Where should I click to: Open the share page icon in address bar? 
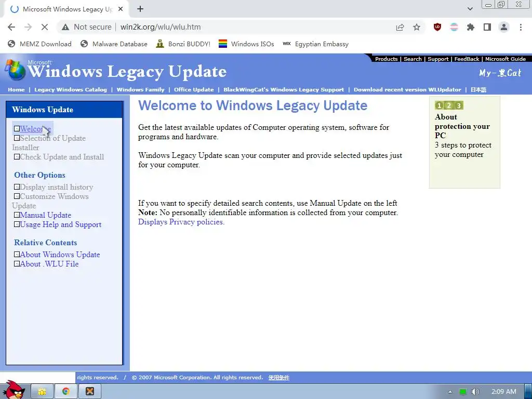click(400, 27)
